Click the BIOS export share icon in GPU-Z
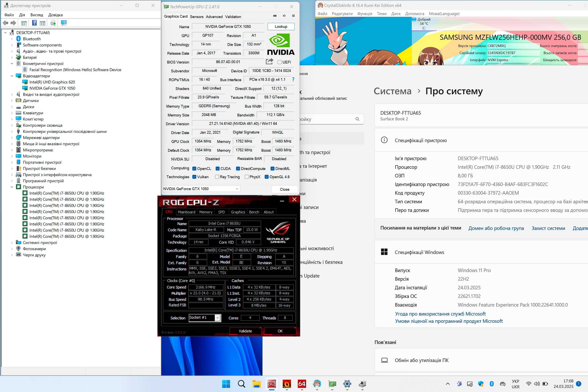588x392 pixels. point(269,61)
